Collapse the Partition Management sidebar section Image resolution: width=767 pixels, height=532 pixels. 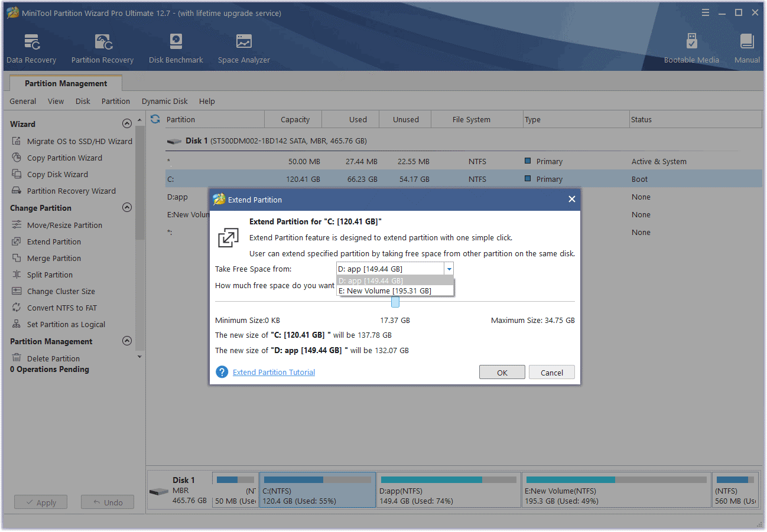(126, 341)
